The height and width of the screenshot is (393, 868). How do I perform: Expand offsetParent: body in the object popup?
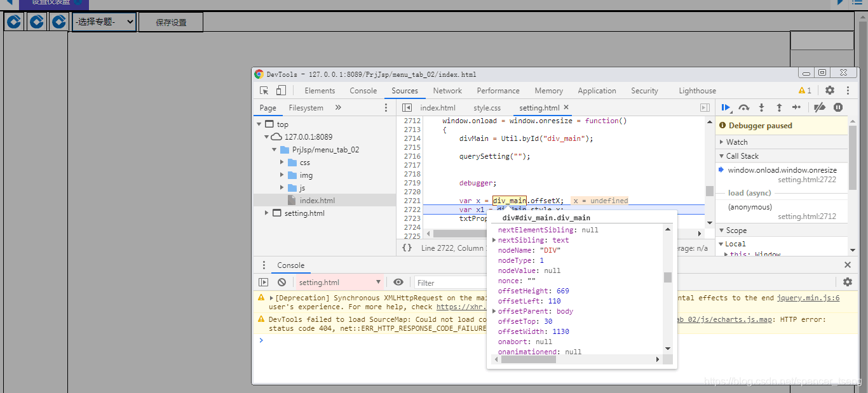point(495,311)
